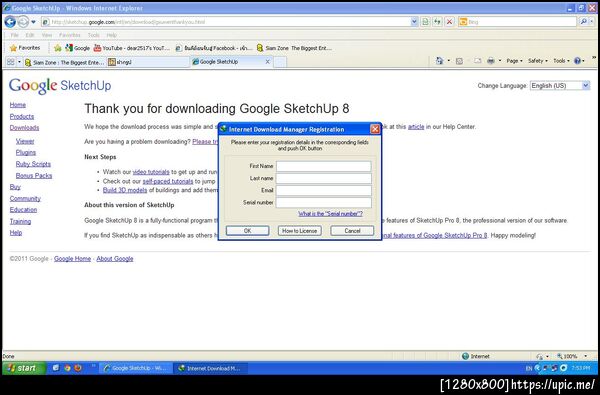This screenshot has width=600, height=395.
Task: Open the Products sidebar link
Action: click(x=22, y=116)
